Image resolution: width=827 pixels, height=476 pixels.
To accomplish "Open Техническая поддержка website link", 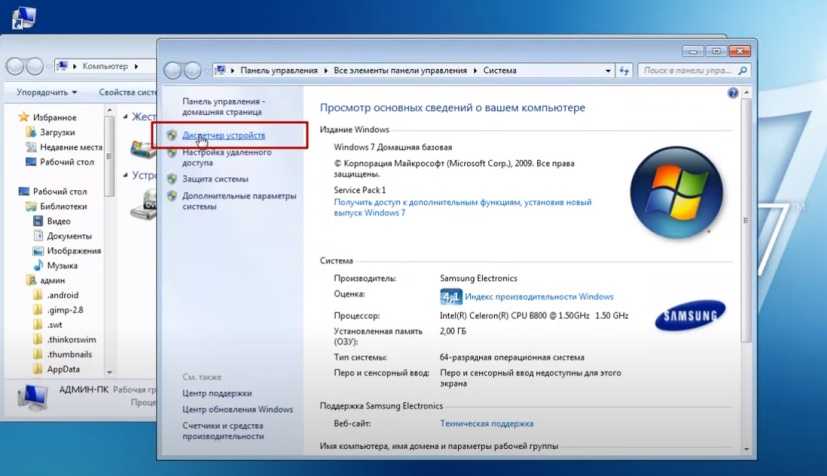I will click(x=486, y=424).
